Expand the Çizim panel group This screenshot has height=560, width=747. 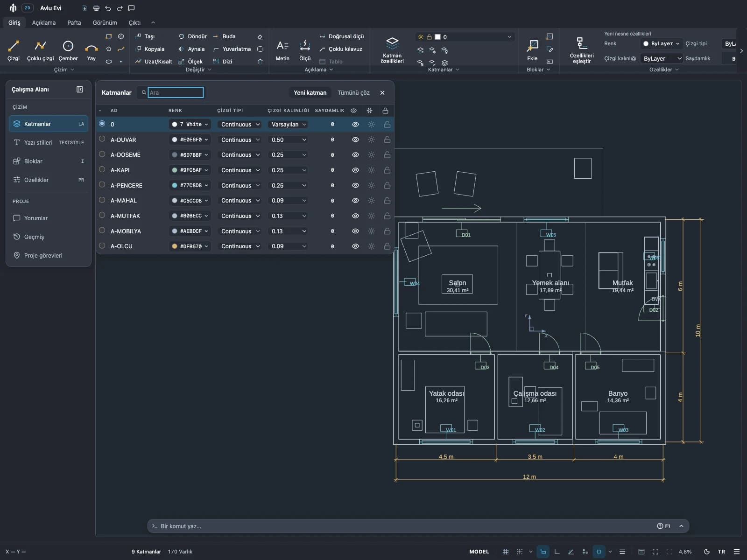[x=64, y=70]
